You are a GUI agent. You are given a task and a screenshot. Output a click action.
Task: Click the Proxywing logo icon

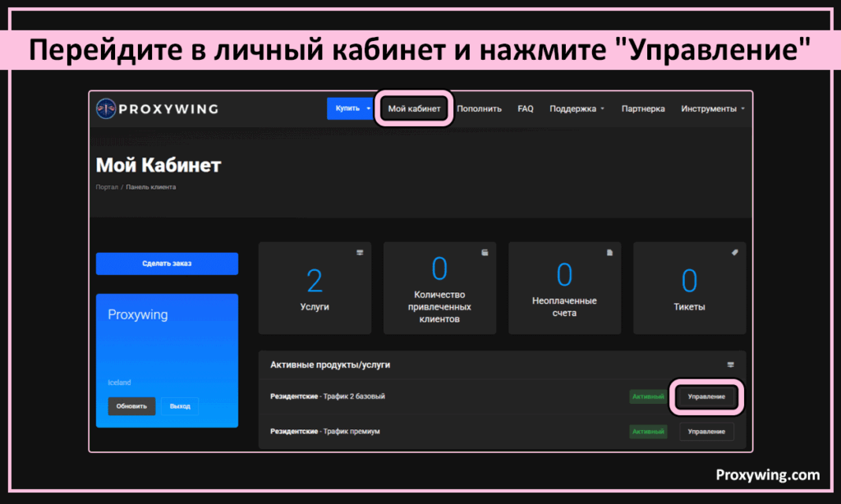[x=108, y=108]
